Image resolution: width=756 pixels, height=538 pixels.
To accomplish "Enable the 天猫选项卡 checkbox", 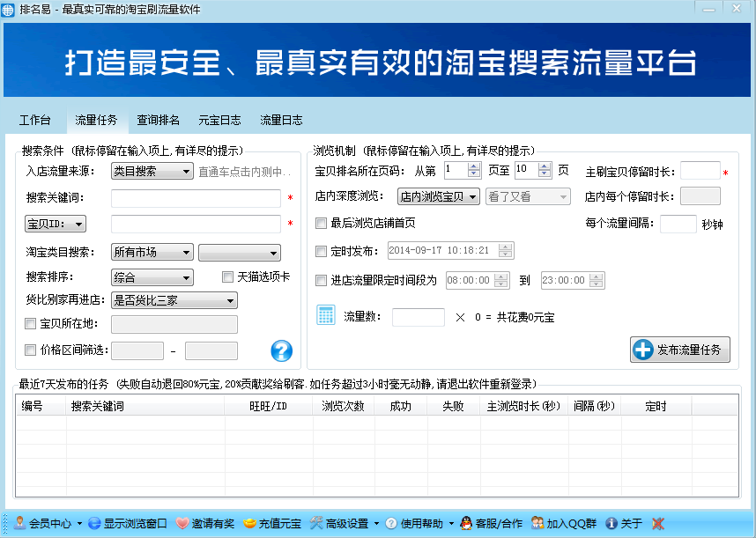I will (x=227, y=277).
